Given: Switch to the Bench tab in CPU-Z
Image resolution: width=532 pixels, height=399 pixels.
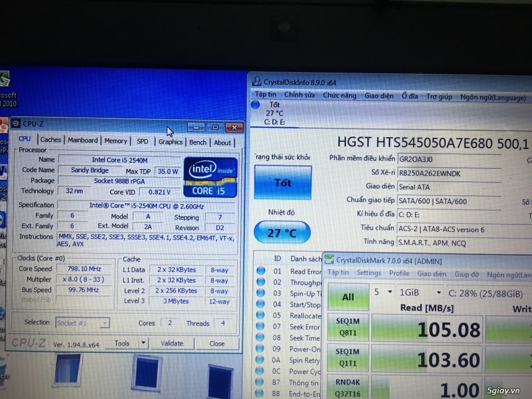Looking at the screenshot, I should (x=198, y=142).
